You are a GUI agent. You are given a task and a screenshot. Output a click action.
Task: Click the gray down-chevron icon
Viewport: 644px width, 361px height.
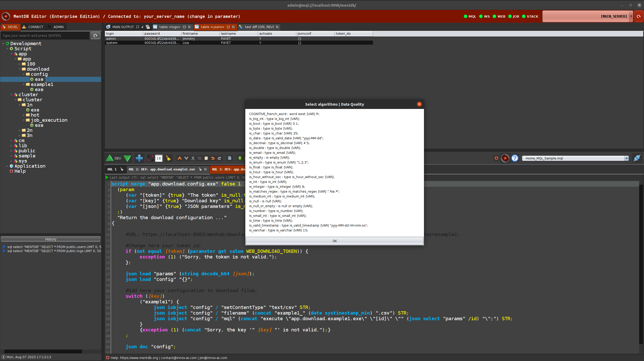(x=186, y=158)
